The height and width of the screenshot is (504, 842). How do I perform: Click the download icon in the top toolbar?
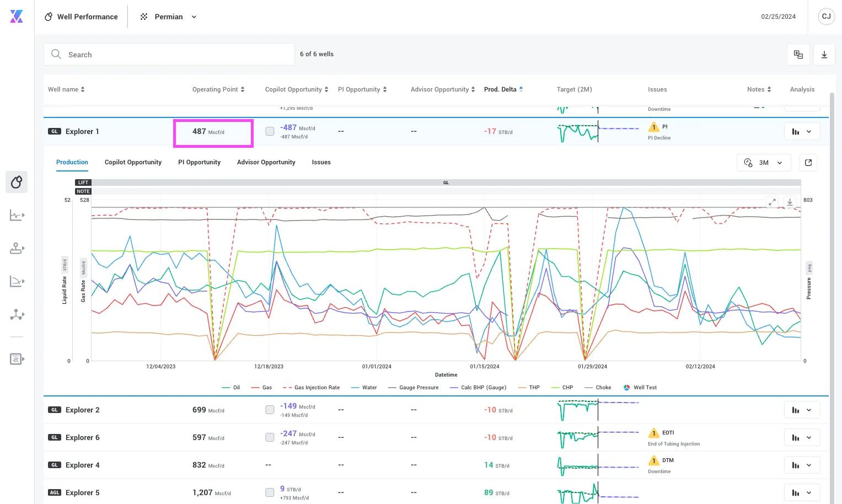824,55
